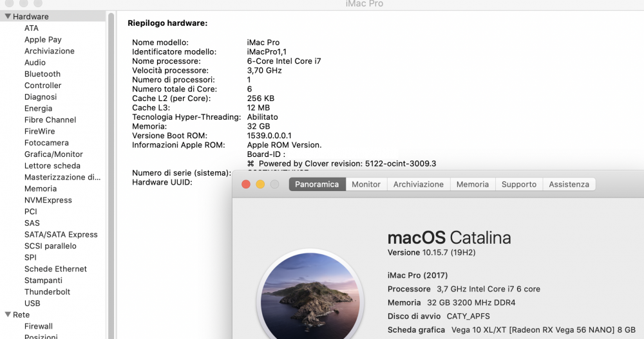Minimize the About This Mac window
Screen dimensions: 644x339
(x=260, y=184)
